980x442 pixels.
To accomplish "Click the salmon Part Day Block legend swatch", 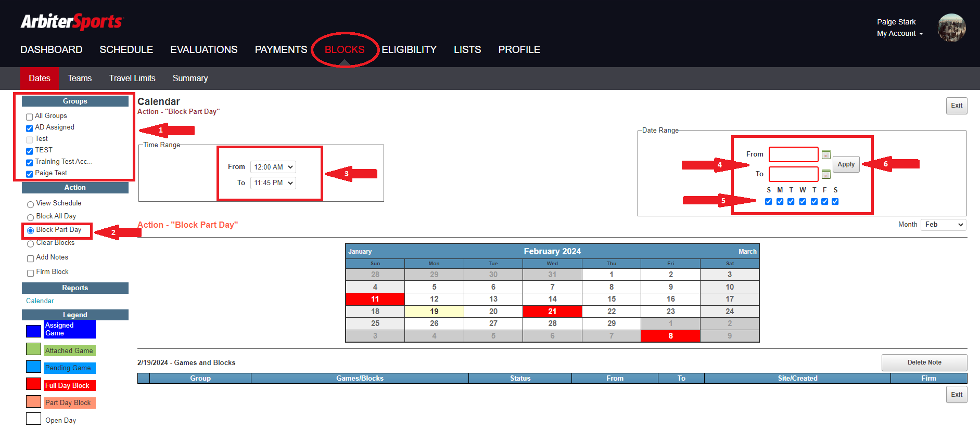I will (33, 401).
